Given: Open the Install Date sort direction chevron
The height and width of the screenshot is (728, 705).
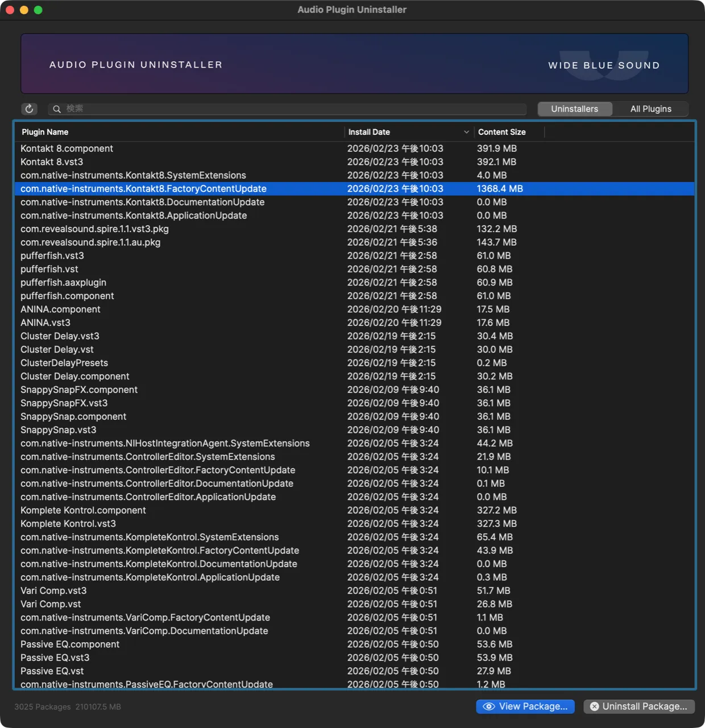Looking at the screenshot, I should 466,131.
